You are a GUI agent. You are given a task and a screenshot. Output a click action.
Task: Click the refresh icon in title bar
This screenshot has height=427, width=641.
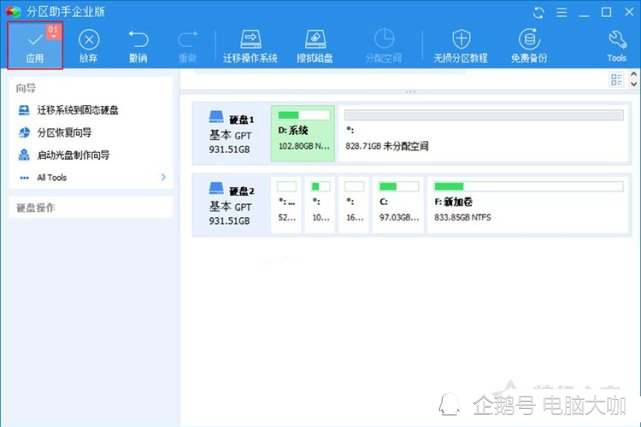(x=538, y=13)
